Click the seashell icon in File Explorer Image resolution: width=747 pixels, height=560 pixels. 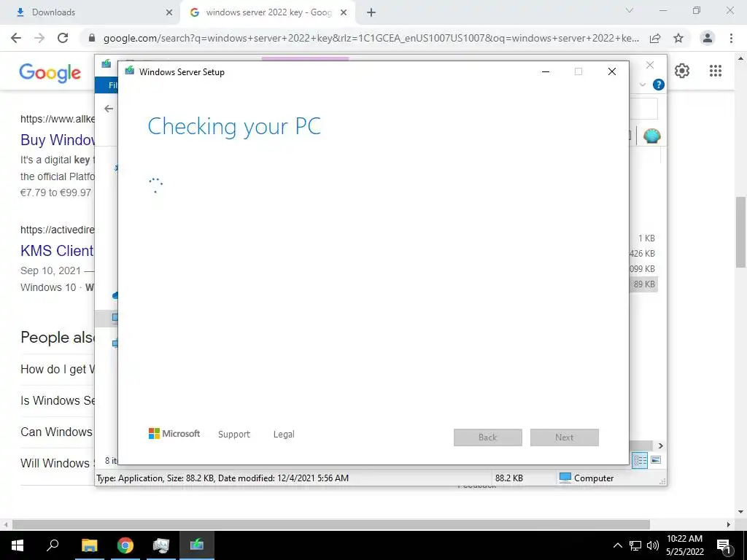tap(651, 136)
